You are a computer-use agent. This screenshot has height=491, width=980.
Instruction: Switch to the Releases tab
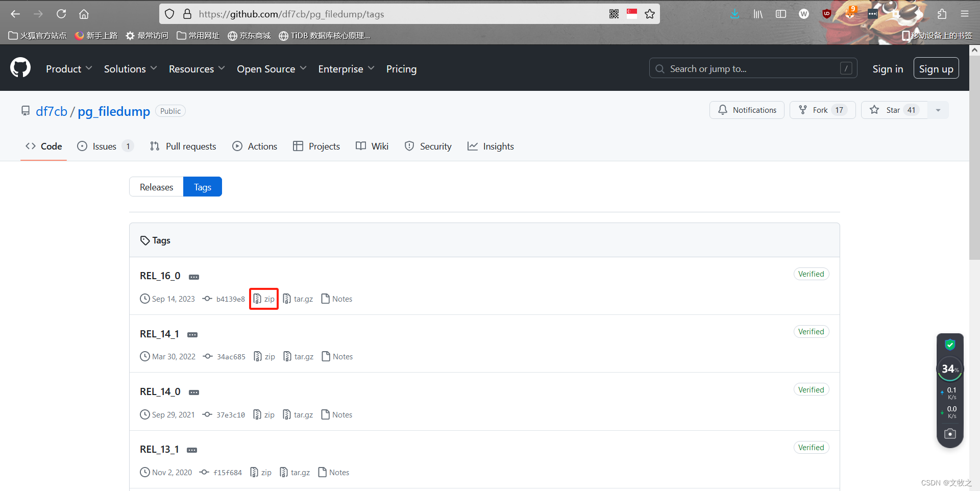(156, 187)
